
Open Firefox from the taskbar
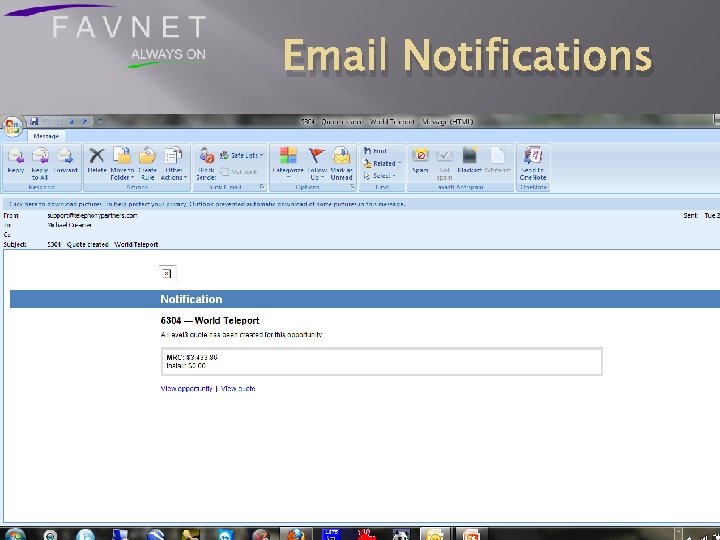point(296,534)
